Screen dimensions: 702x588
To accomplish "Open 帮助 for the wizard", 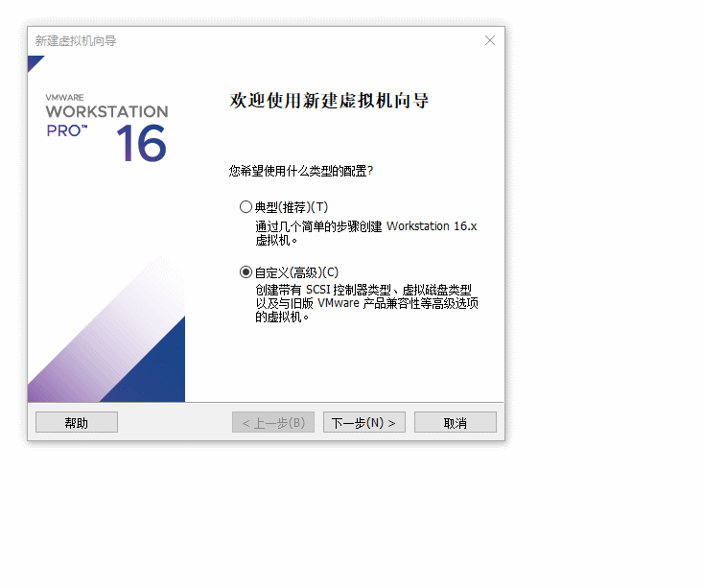I will coord(77,422).
